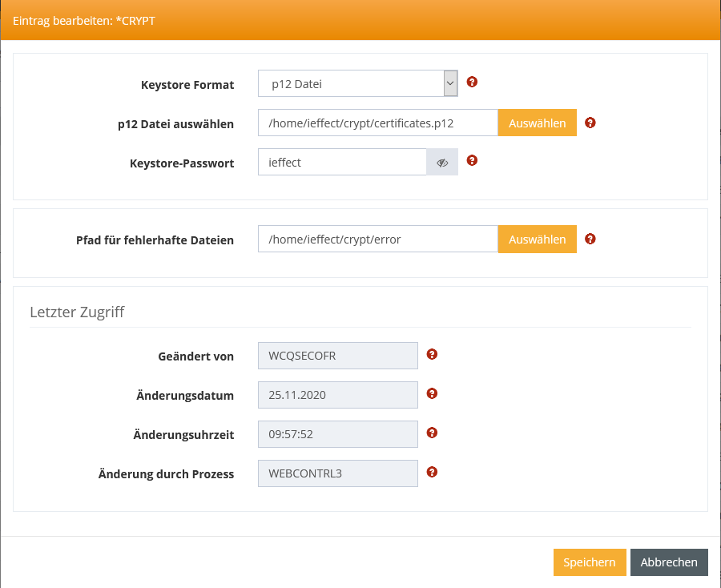
Task: Click help icon beside p12 Datei auswählen
Action: pos(590,123)
